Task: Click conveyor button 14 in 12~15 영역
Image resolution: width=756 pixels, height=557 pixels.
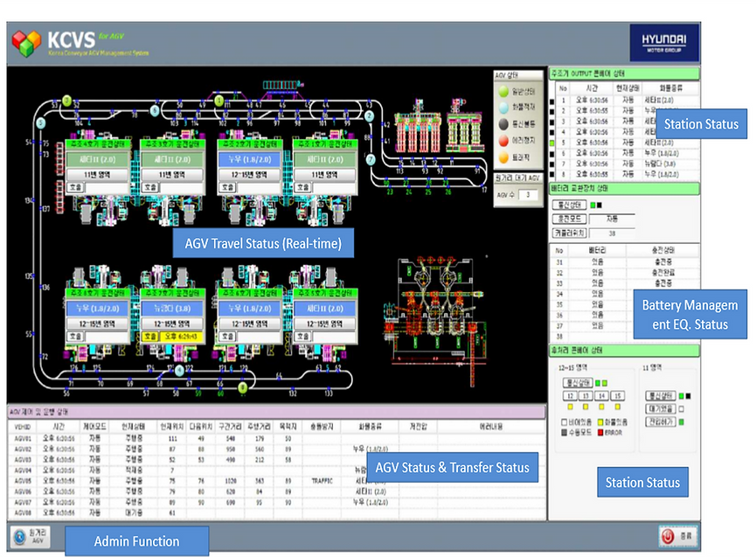Action: pos(601,396)
